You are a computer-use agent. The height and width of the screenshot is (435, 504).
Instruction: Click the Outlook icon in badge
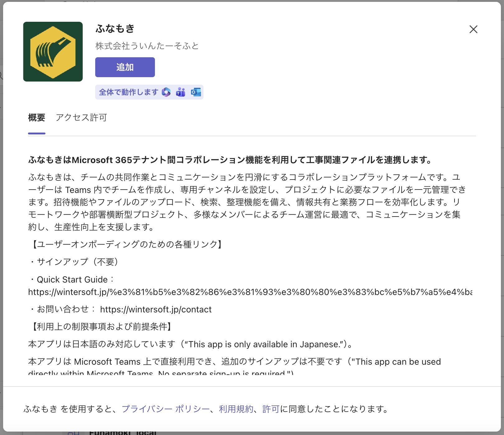[196, 92]
